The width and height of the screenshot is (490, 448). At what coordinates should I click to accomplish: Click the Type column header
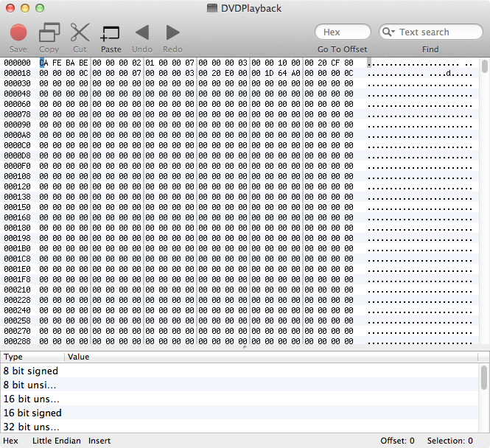[x=33, y=357]
